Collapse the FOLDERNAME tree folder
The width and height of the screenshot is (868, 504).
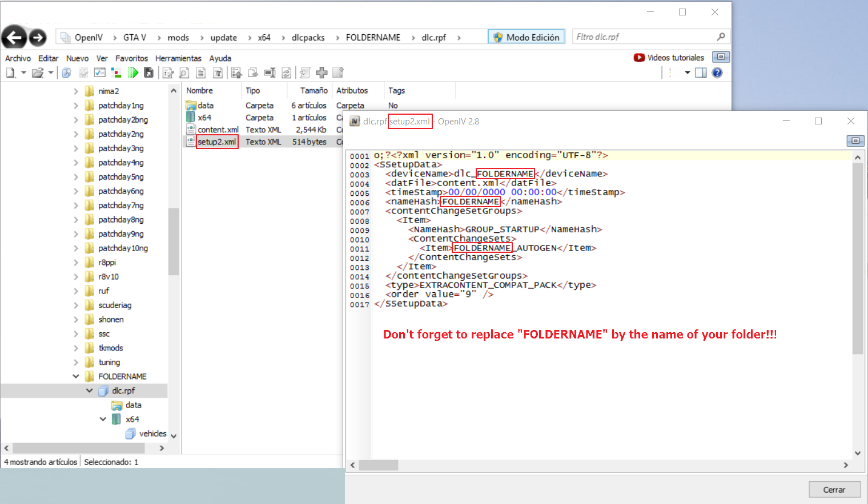(76, 377)
